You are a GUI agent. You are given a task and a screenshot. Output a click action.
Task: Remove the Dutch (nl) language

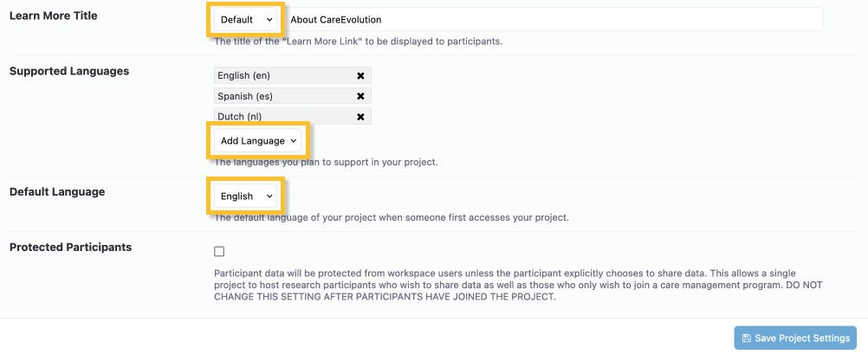tap(360, 117)
